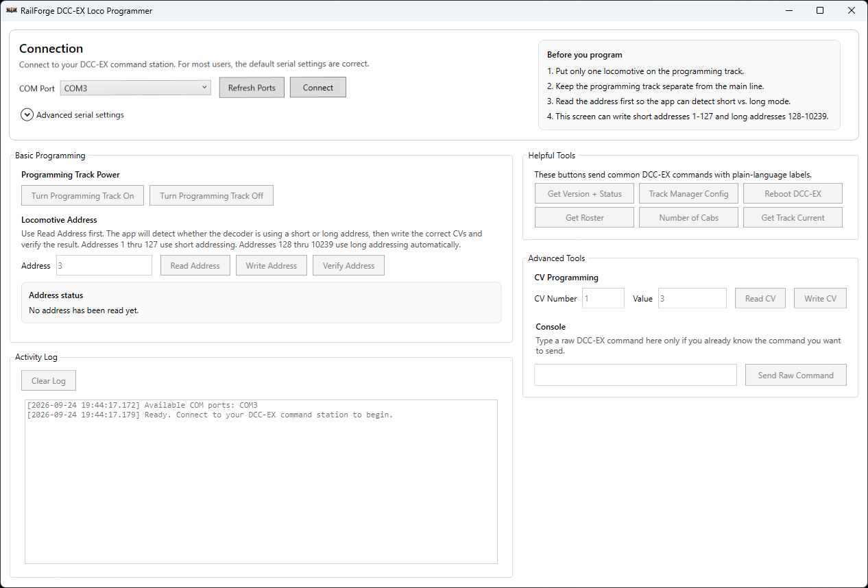Click 'CV Programming' label
Viewport: 868px width, 588px height.
(x=566, y=278)
